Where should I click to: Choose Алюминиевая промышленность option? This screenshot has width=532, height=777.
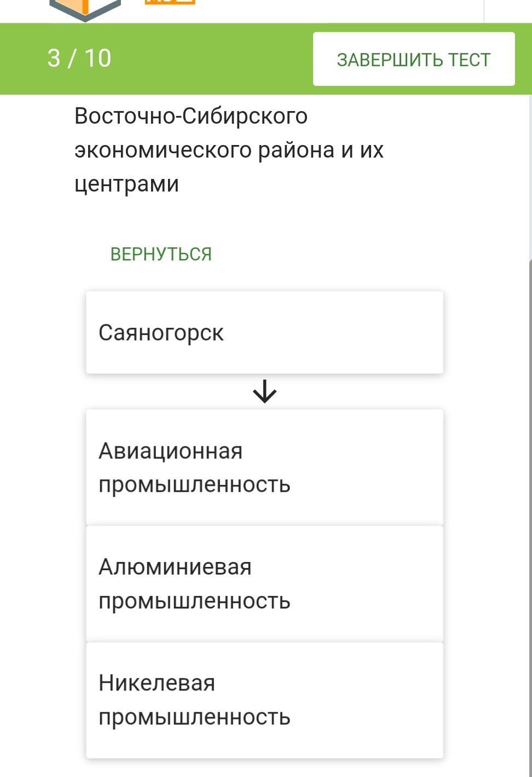click(264, 584)
